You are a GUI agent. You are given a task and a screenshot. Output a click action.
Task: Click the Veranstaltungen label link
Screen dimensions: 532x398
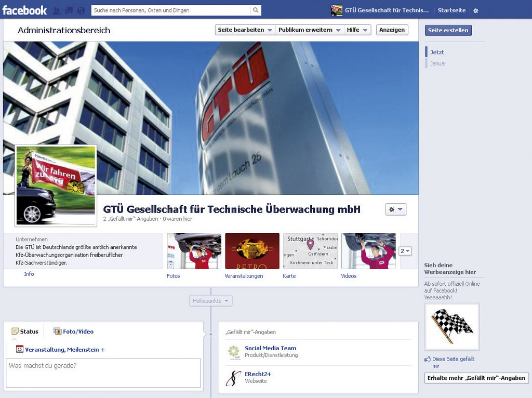tap(244, 276)
